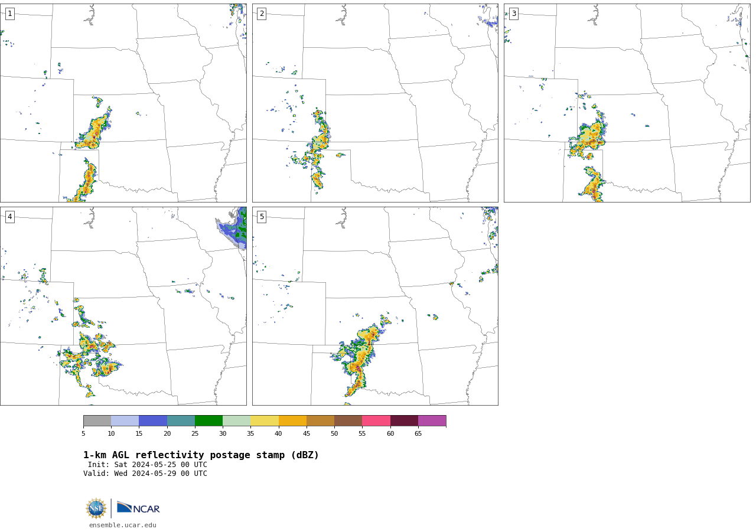Click panel number label 5

262,217
